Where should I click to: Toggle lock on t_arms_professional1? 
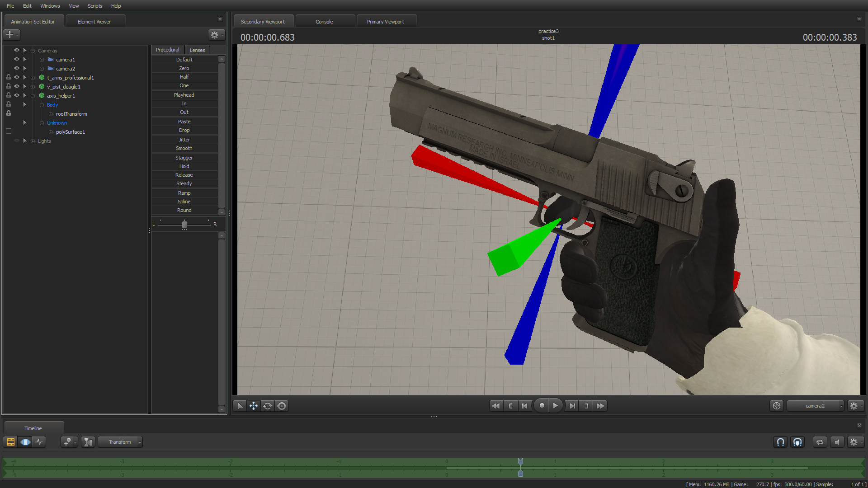click(9, 77)
